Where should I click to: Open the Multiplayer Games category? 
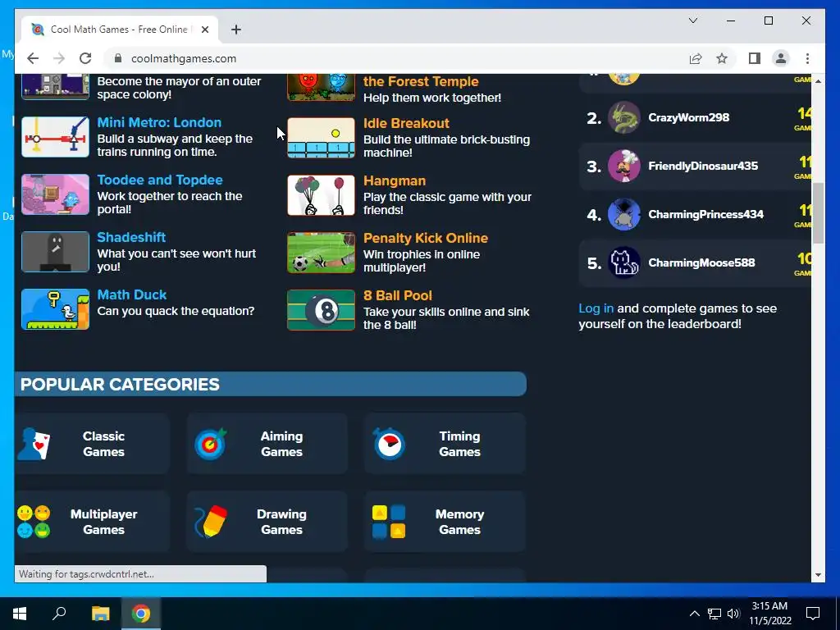[x=92, y=521]
